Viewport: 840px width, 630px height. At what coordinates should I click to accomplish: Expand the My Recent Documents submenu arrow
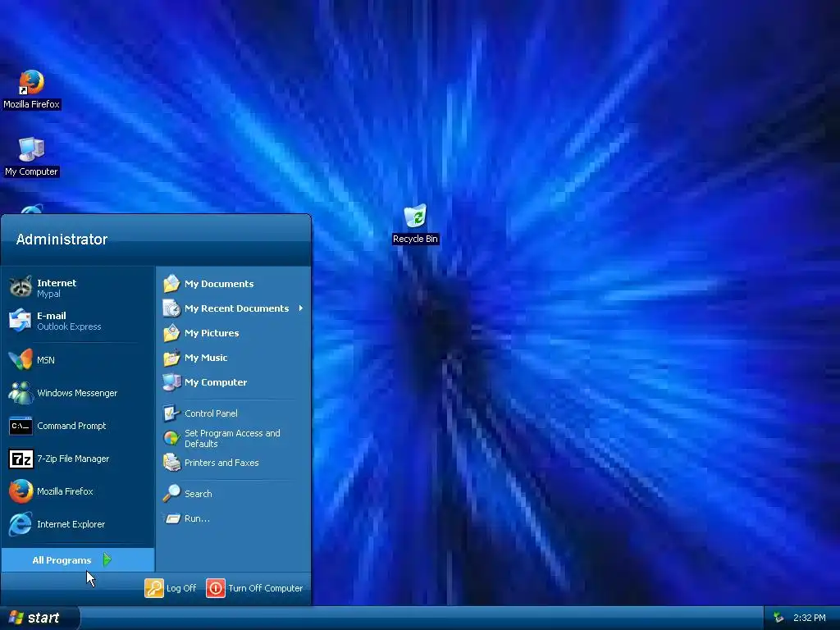(300, 308)
